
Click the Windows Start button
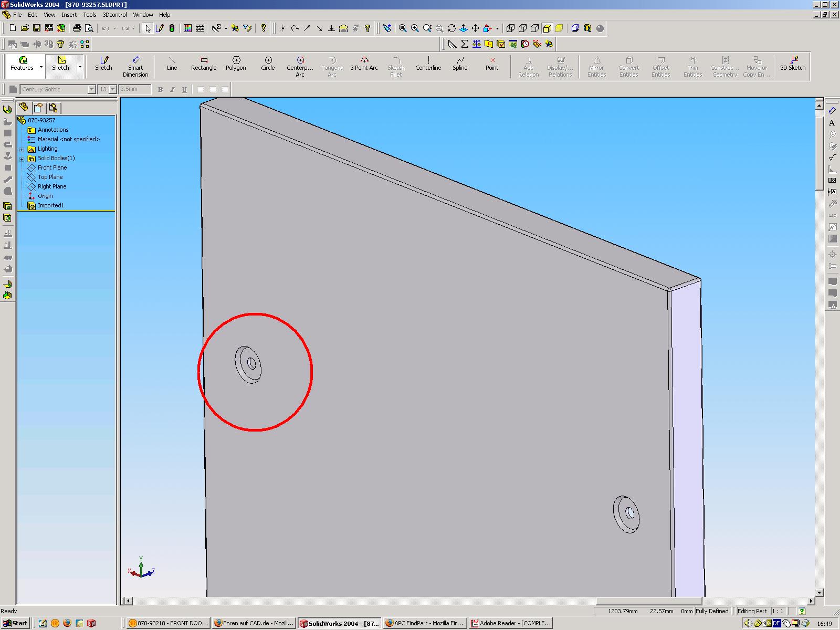point(15,623)
